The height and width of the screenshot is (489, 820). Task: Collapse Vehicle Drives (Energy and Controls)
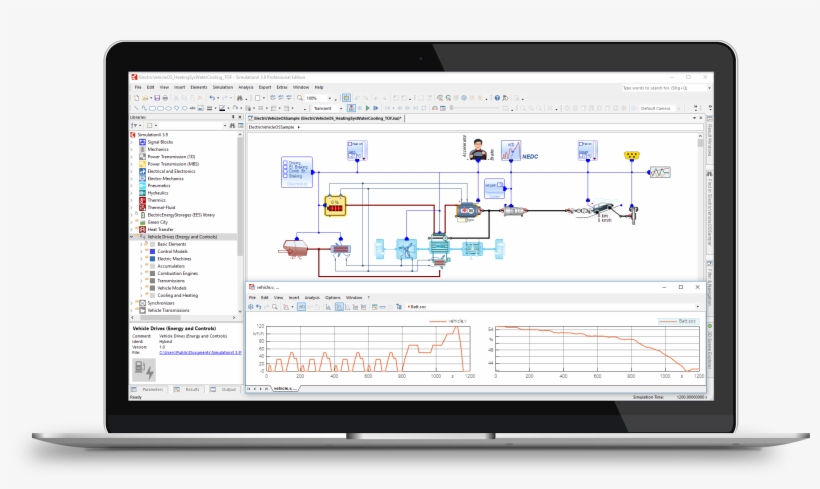132,237
